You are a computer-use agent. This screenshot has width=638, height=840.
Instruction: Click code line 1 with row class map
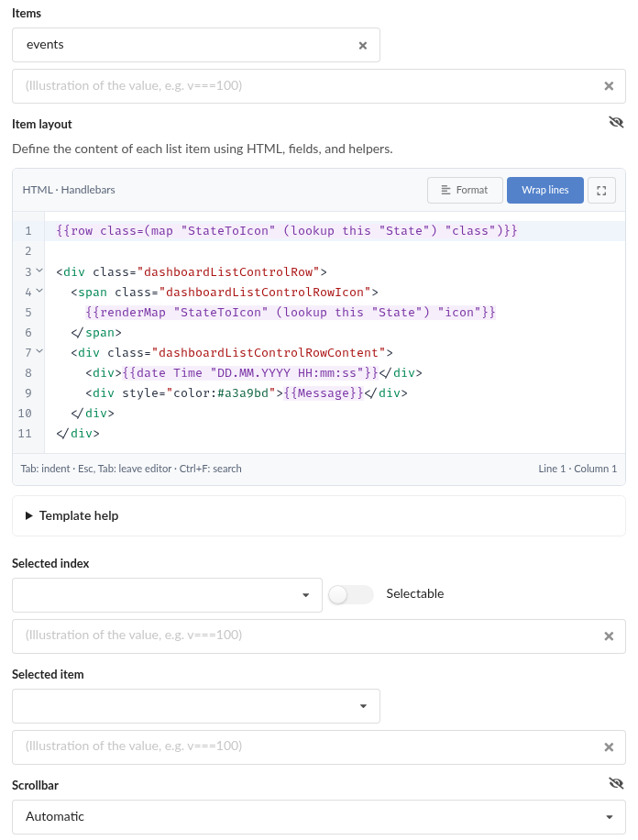coord(287,231)
